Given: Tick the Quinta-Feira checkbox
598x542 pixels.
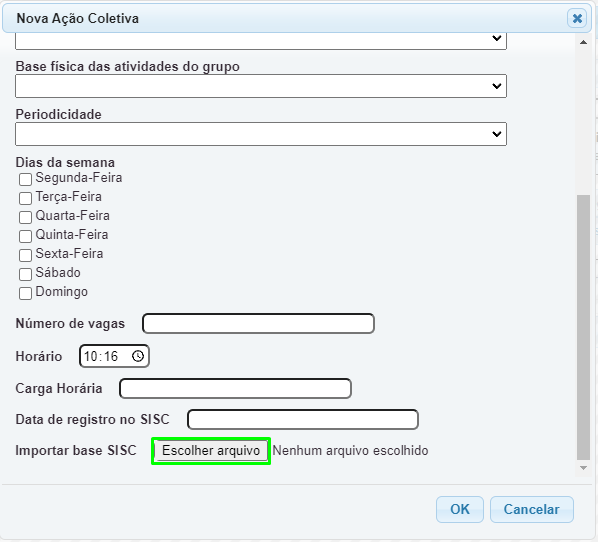Looking at the screenshot, I should tap(25, 236).
